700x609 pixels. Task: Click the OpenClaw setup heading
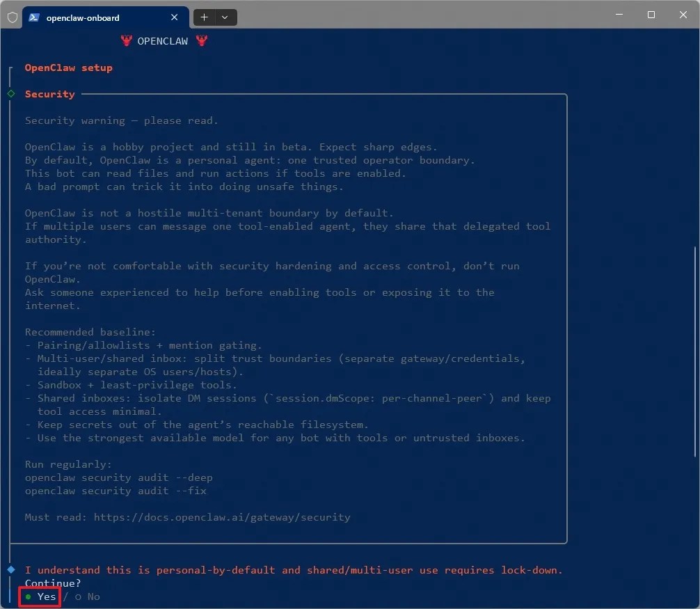68,68
